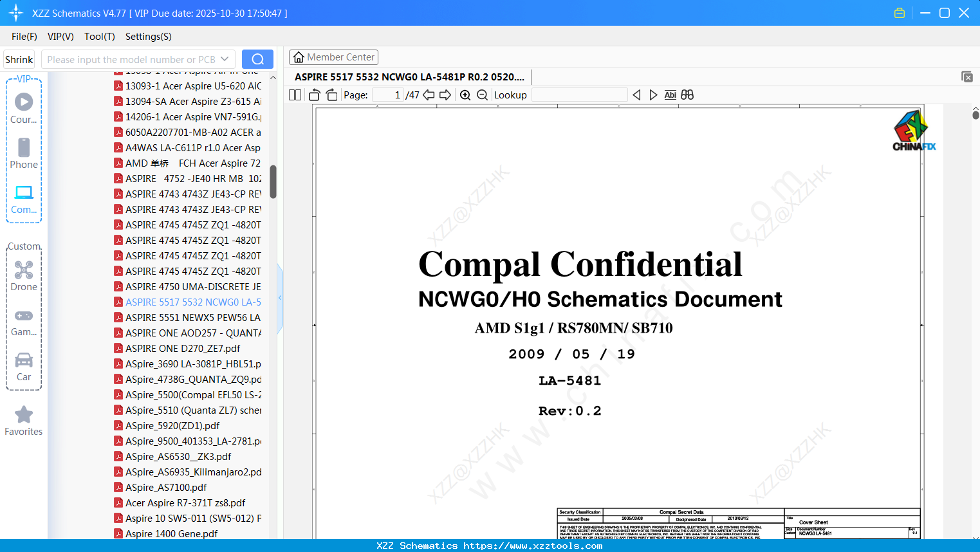Click the Shrink button
This screenshot has height=552, width=980.
[19, 59]
